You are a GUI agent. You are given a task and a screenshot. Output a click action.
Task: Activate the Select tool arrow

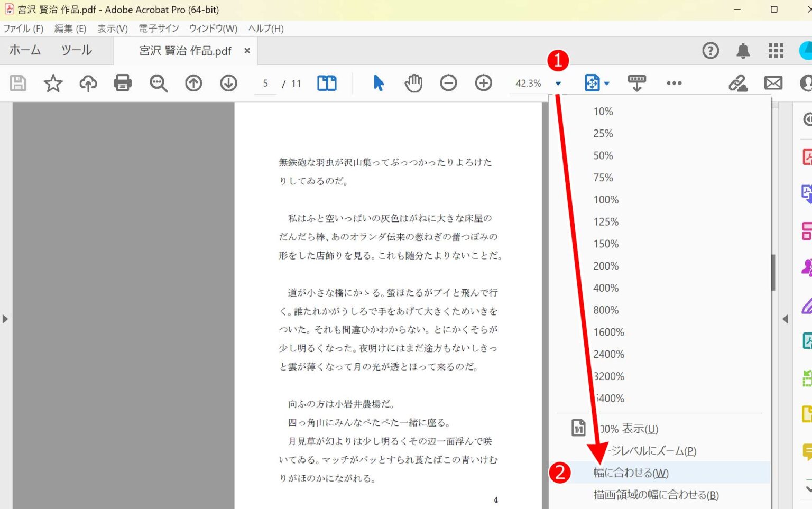[377, 83]
